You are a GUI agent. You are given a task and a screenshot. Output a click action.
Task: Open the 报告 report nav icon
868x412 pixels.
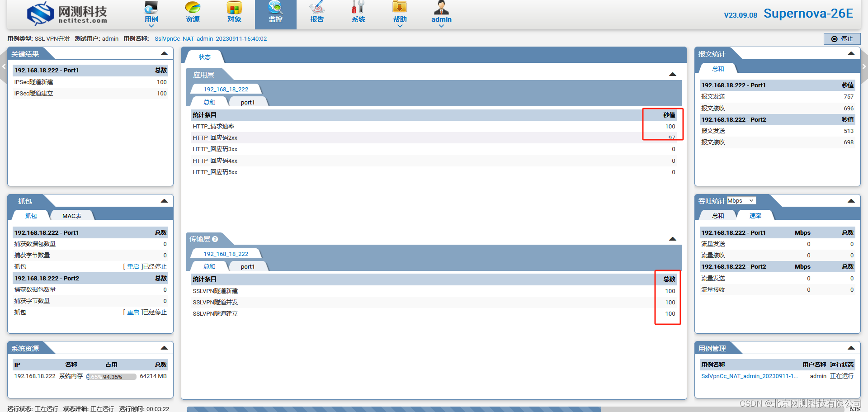tap(317, 8)
